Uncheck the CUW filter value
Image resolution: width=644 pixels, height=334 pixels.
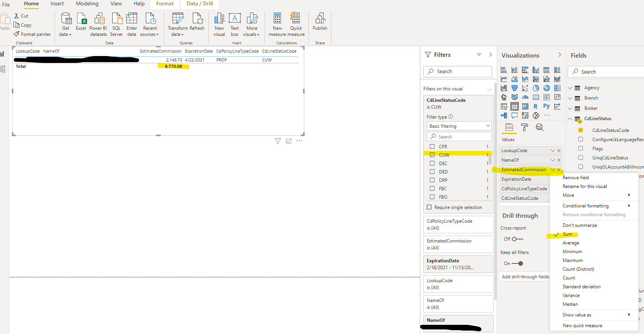tap(432, 155)
